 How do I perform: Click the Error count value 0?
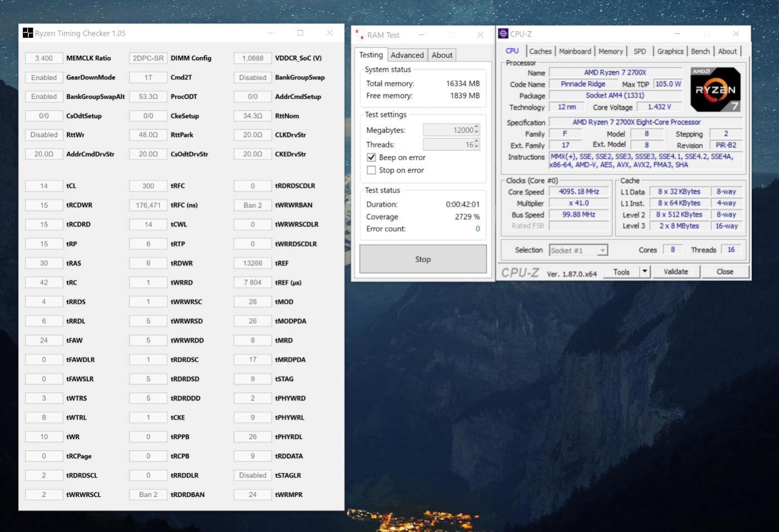tap(477, 229)
